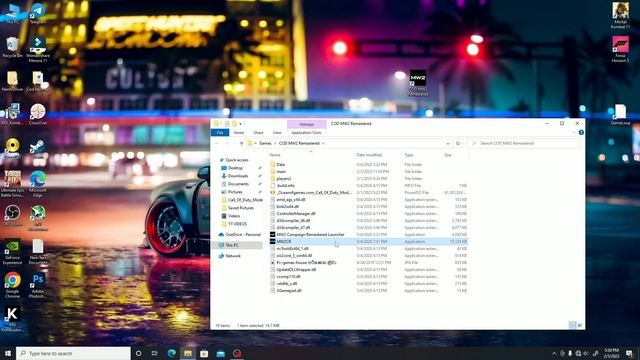640x360 pixels.
Task: Expand chevron after COD MW2 Remastered breadcrumb
Action: (x=323, y=143)
